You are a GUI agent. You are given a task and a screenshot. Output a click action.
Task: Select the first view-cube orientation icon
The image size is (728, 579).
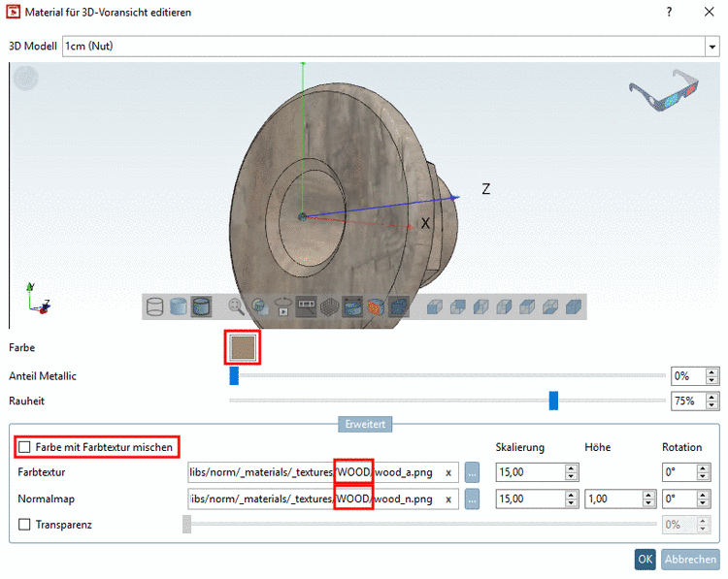click(x=435, y=307)
